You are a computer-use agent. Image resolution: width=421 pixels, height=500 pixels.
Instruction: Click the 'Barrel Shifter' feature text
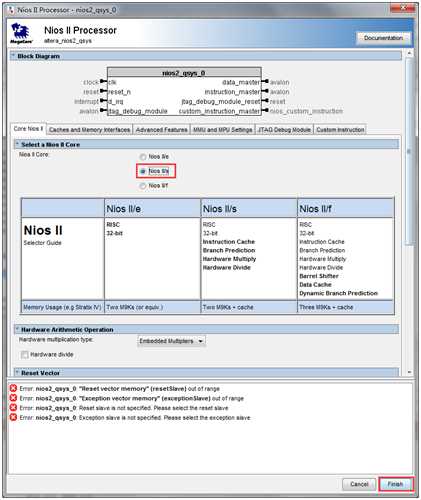319,276
